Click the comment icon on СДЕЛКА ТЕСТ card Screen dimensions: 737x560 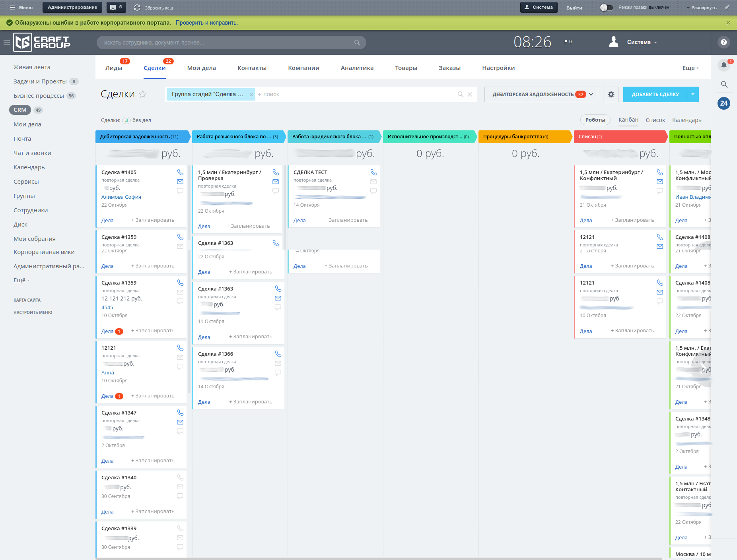pos(373,191)
